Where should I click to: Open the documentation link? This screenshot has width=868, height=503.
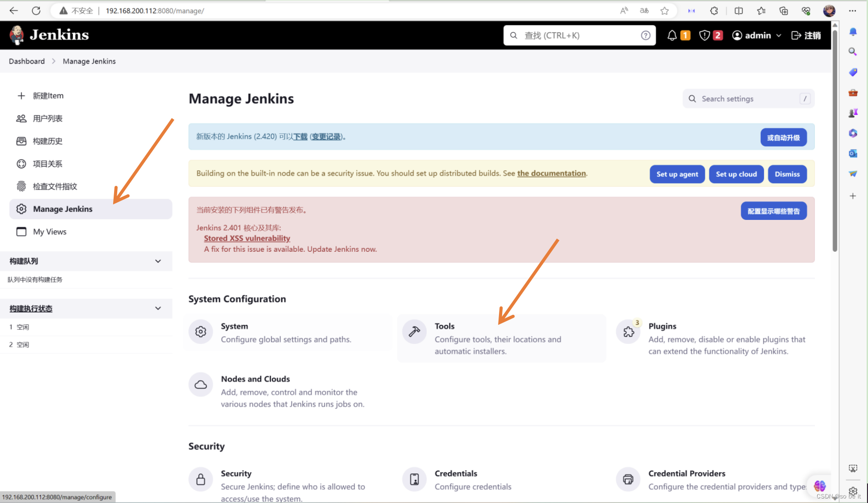click(551, 173)
